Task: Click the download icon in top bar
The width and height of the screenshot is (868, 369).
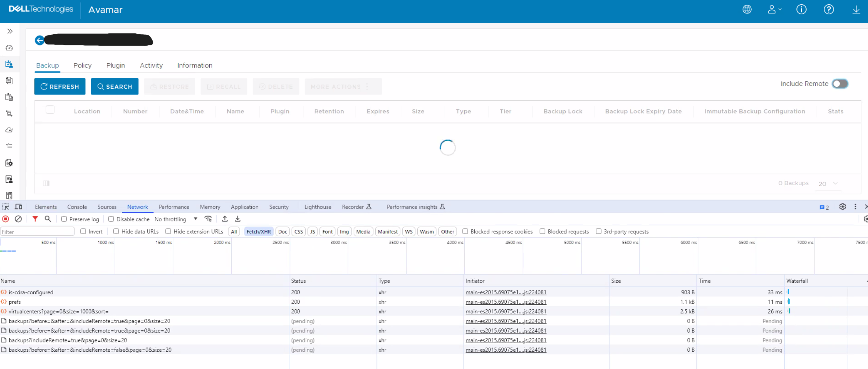Action: point(857,9)
